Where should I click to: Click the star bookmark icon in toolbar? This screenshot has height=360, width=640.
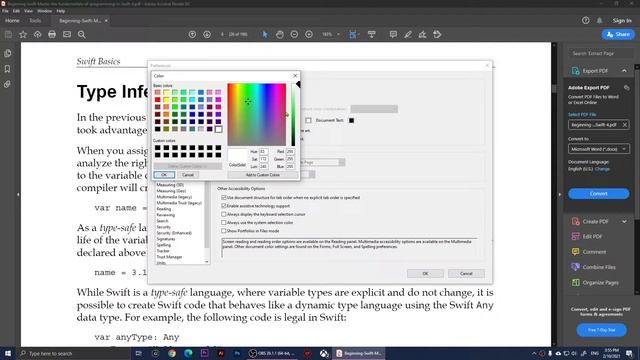tap(23, 35)
